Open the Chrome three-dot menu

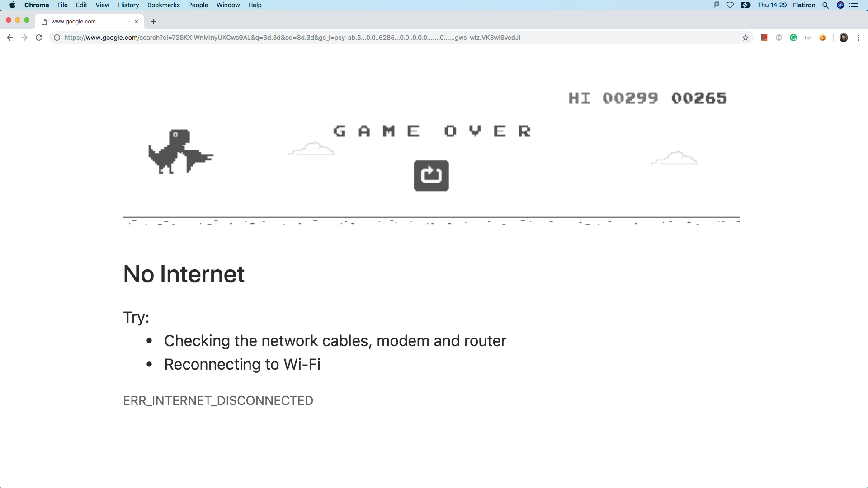point(858,38)
